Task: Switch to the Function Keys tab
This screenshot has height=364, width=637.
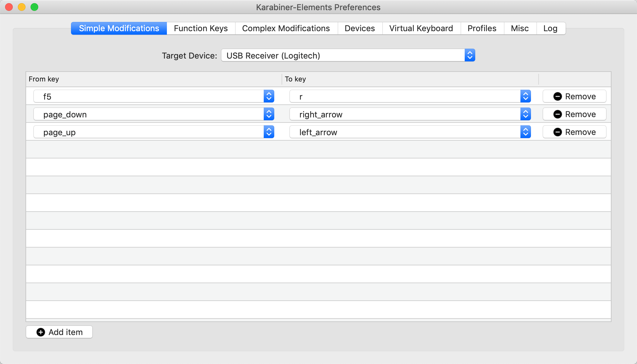Action: [x=201, y=28]
